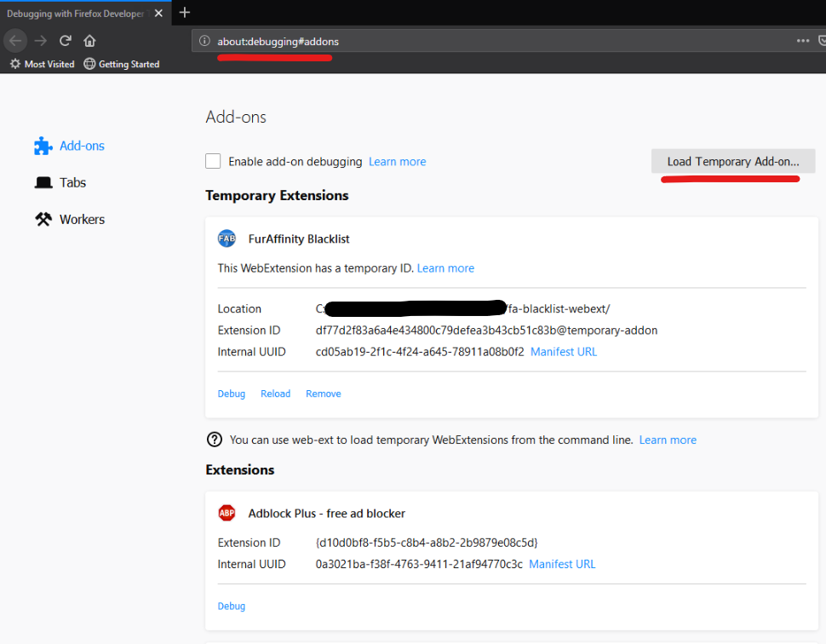826x644 pixels.
Task: Remove the FurAffinity Blacklist extension
Action: pos(324,394)
